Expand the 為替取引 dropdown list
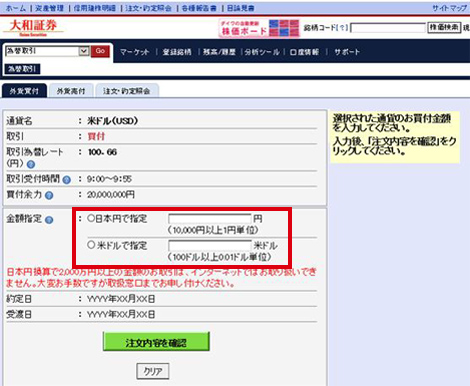This screenshot has height=386, width=470. (x=84, y=51)
